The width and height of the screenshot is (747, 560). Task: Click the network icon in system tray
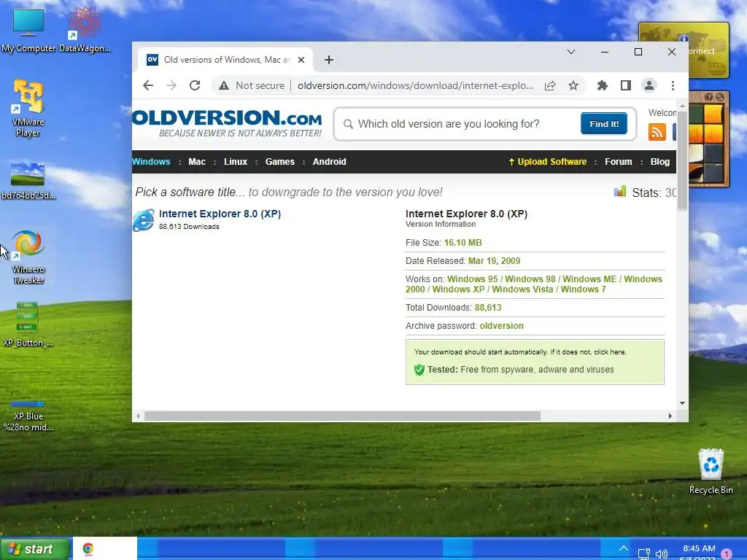pos(643,554)
